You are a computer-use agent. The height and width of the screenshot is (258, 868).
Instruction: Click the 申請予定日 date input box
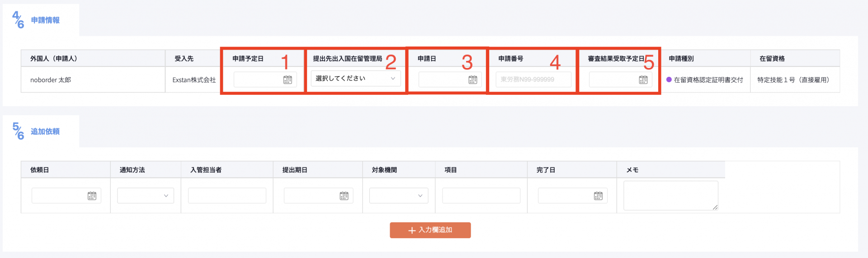coord(259,80)
